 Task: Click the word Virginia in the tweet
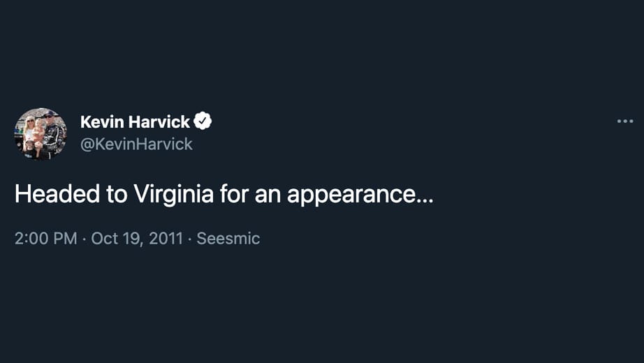coord(174,194)
